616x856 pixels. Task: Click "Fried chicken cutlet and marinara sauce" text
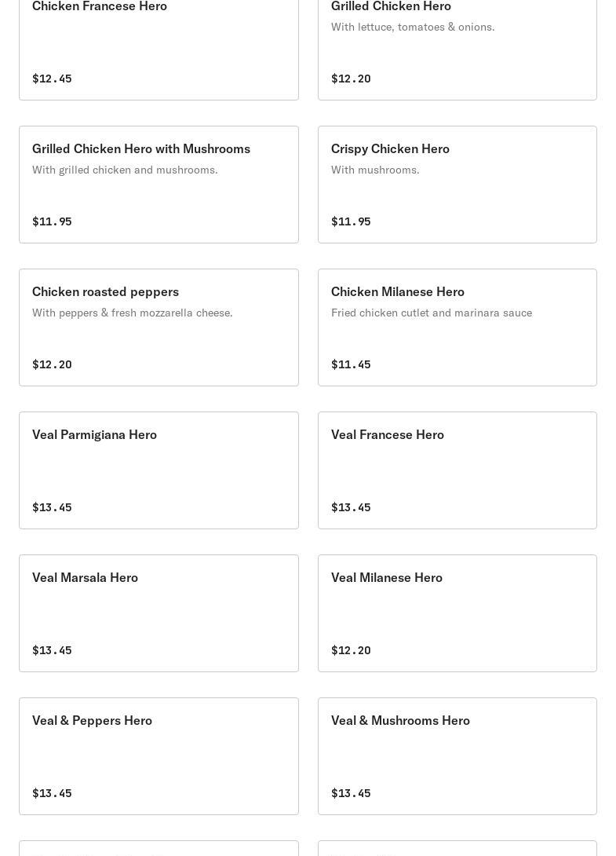[x=432, y=313]
